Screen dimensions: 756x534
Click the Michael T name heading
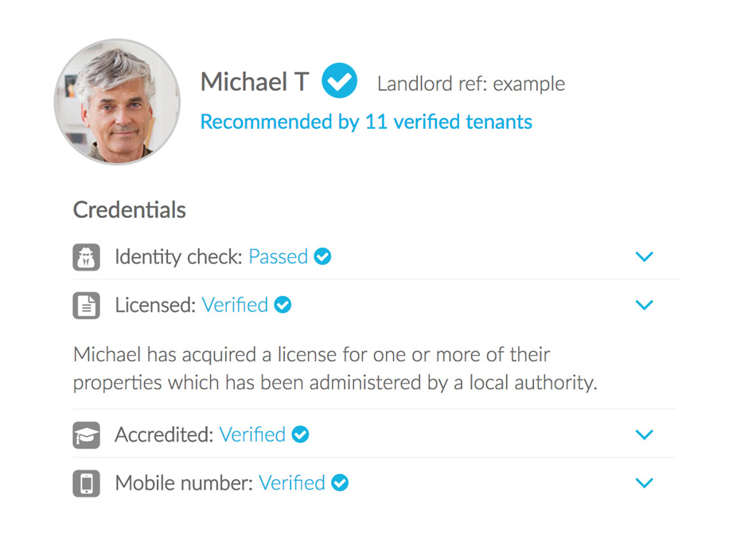[x=254, y=81]
